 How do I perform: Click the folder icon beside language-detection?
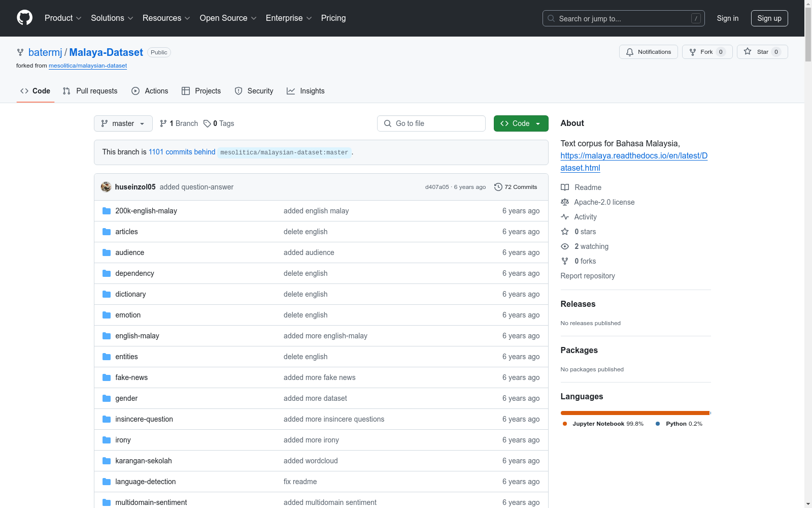pos(107,482)
